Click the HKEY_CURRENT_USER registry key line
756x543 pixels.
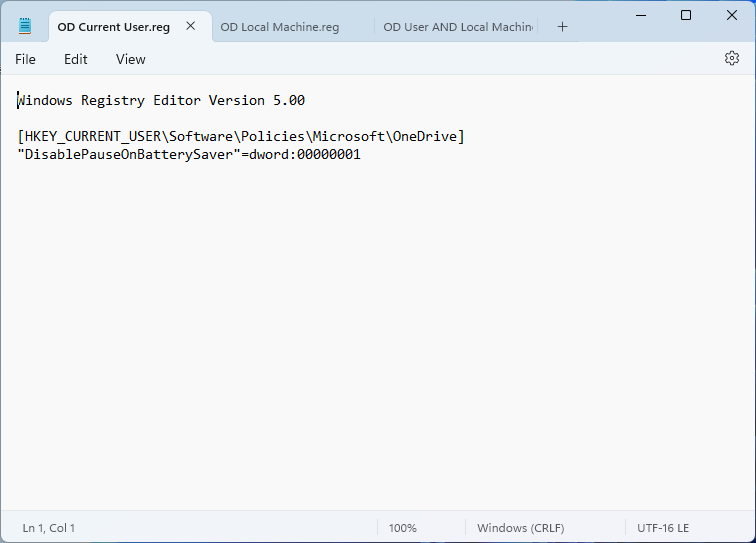click(x=240, y=137)
